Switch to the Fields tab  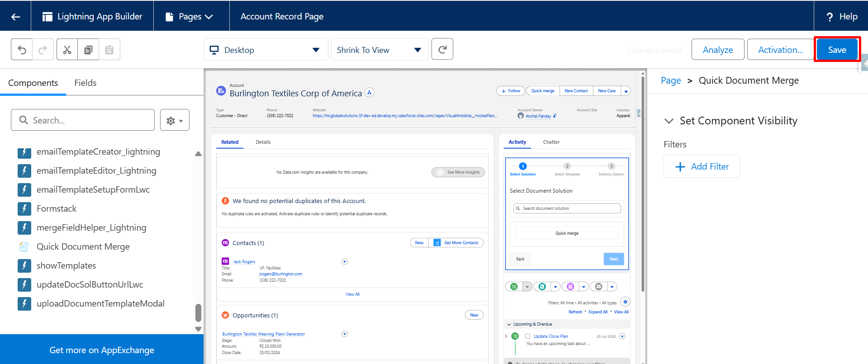85,83
